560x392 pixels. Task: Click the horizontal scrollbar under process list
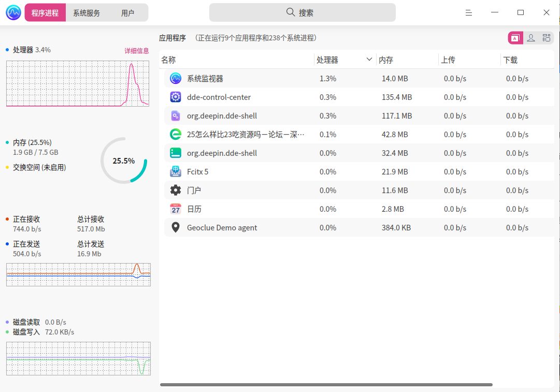326,385
